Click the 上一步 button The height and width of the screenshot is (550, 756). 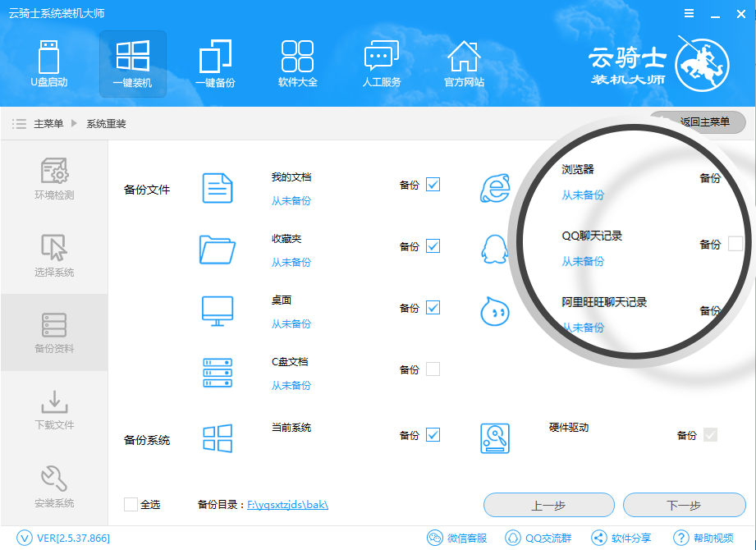coord(548,505)
